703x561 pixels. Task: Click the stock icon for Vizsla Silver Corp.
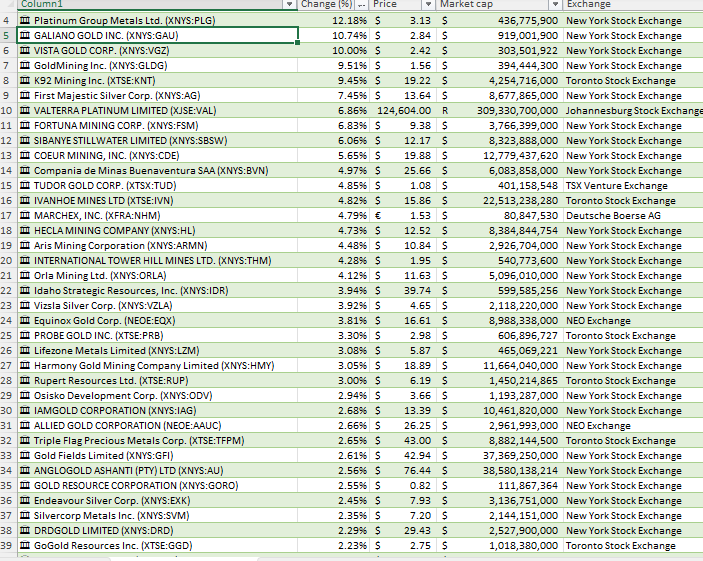pyautogui.click(x=25, y=305)
